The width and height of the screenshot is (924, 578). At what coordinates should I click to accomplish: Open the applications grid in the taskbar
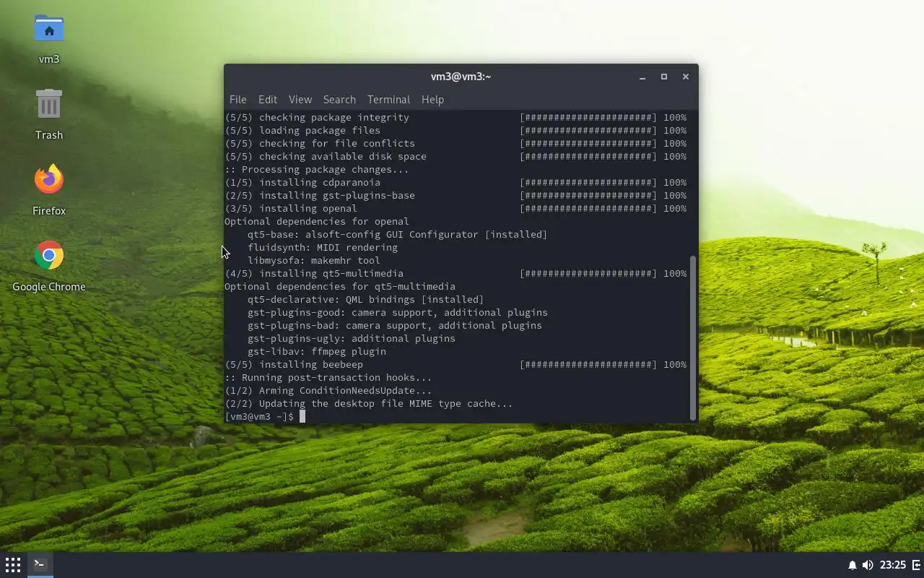pyautogui.click(x=13, y=565)
